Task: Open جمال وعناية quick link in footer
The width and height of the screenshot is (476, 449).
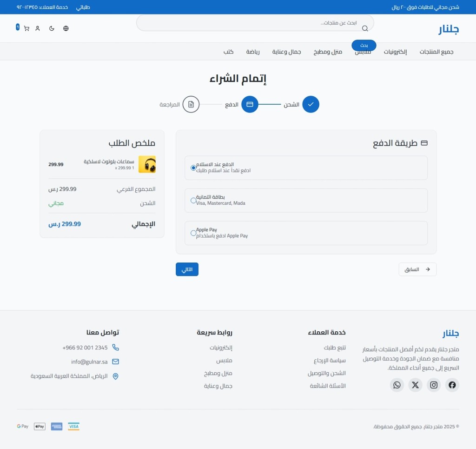Action: point(218,386)
